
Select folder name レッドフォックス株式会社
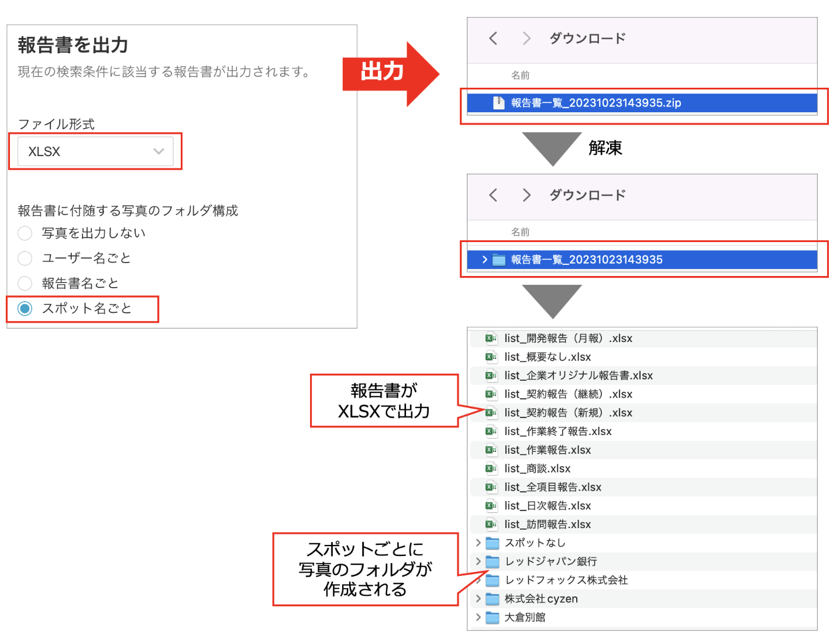566,580
